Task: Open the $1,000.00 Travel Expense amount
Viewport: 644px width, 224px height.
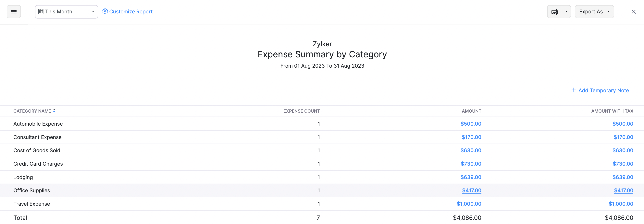Action: [x=469, y=204]
